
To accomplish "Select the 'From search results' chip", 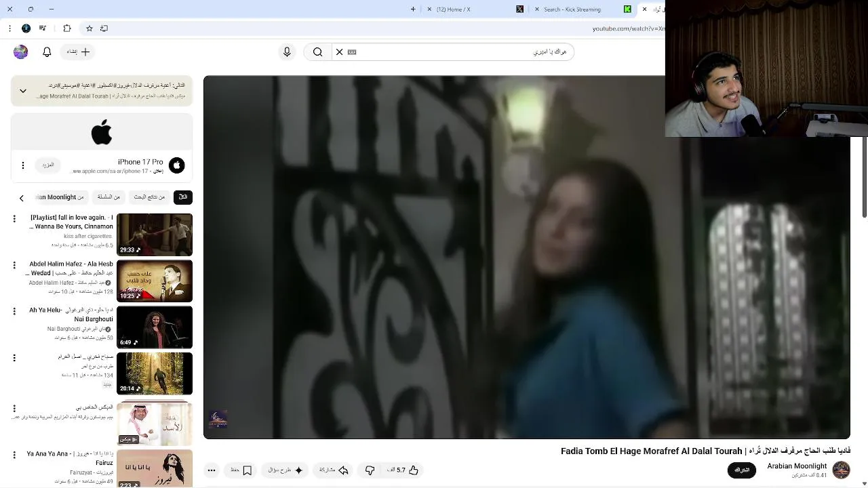I will click(x=149, y=197).
